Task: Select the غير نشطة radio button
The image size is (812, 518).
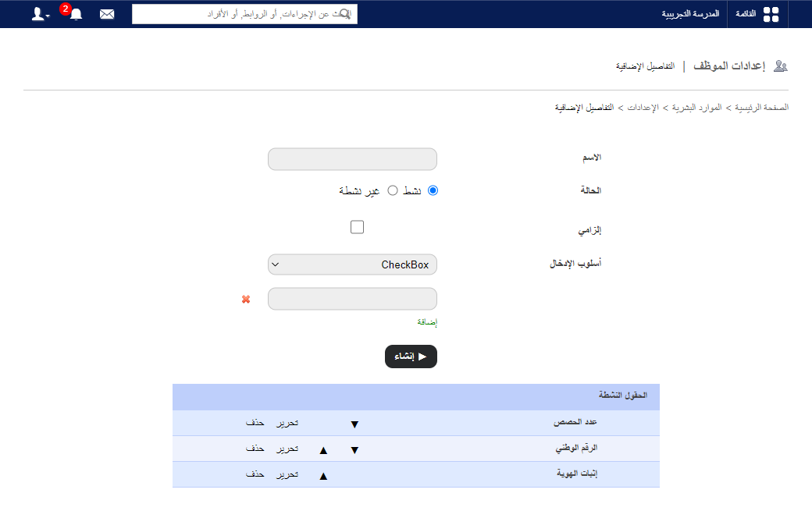Action: coord(393,190)
